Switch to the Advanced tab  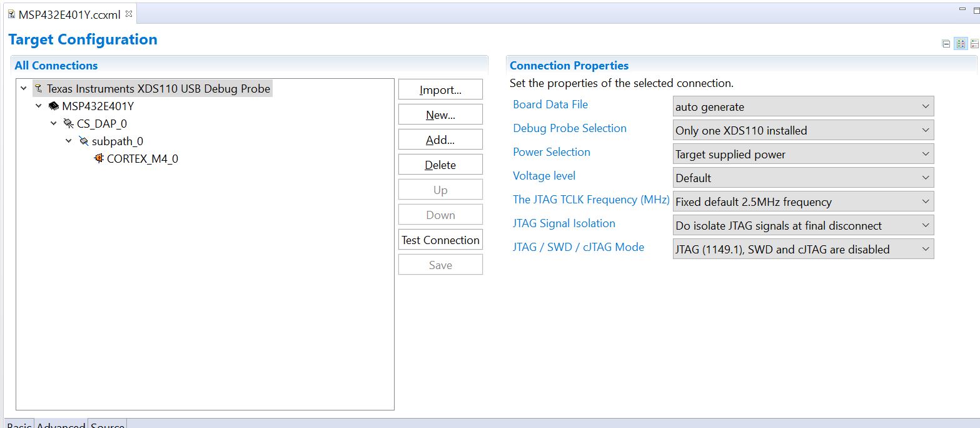(x=61, y=425)
